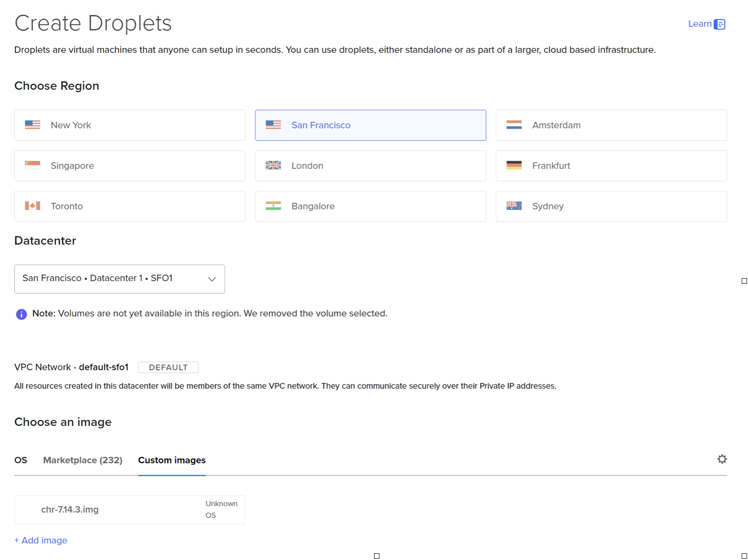Viewport: 748px width, 560px height.
Task: Select the Singapore region
Action: (130, 166)
